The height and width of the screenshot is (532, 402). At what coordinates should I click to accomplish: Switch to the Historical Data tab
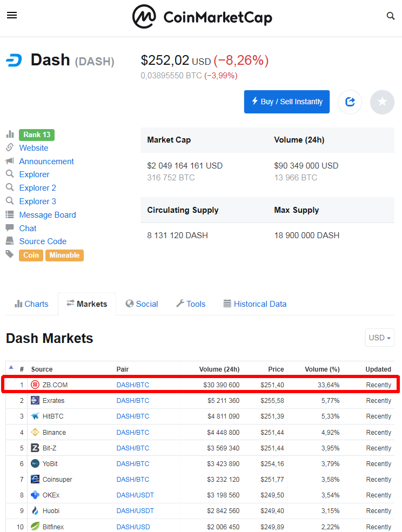255,304
